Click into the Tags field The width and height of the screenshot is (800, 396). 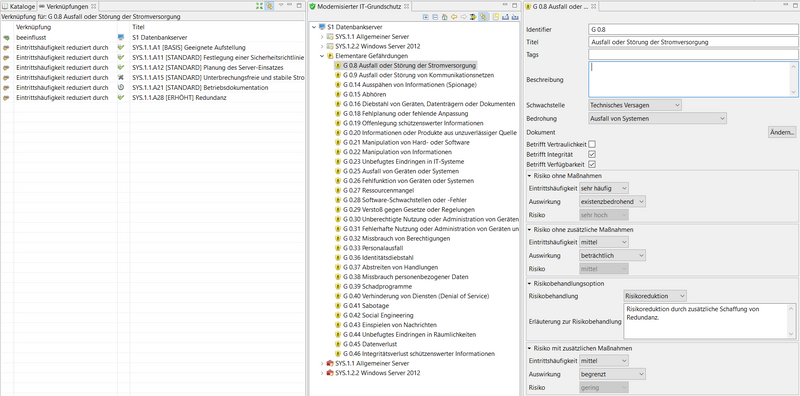coord(693,54)
